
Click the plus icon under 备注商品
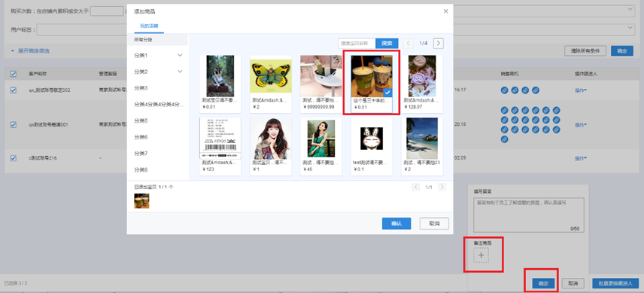click(481, 255)
